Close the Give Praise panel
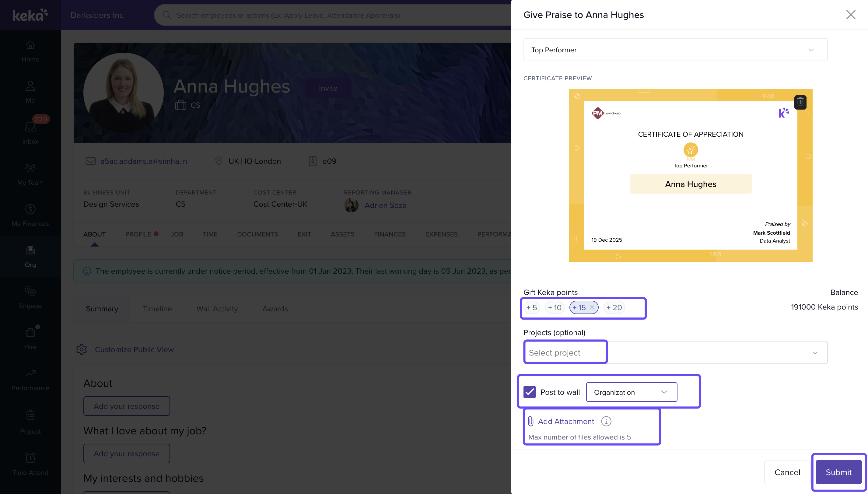The width and height of the screenshot is (868, 494). coord(850,15)
